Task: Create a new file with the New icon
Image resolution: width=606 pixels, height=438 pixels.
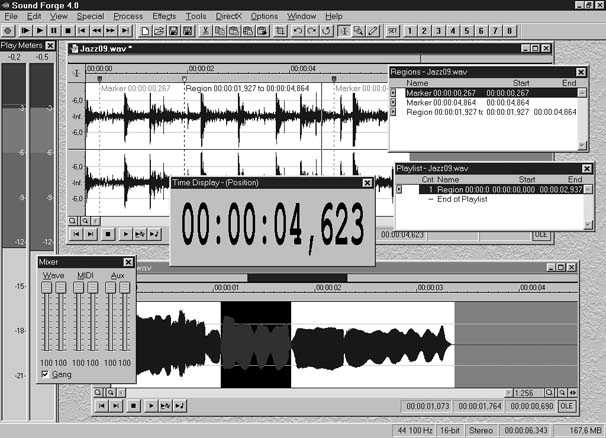Action: click(145, 31)
